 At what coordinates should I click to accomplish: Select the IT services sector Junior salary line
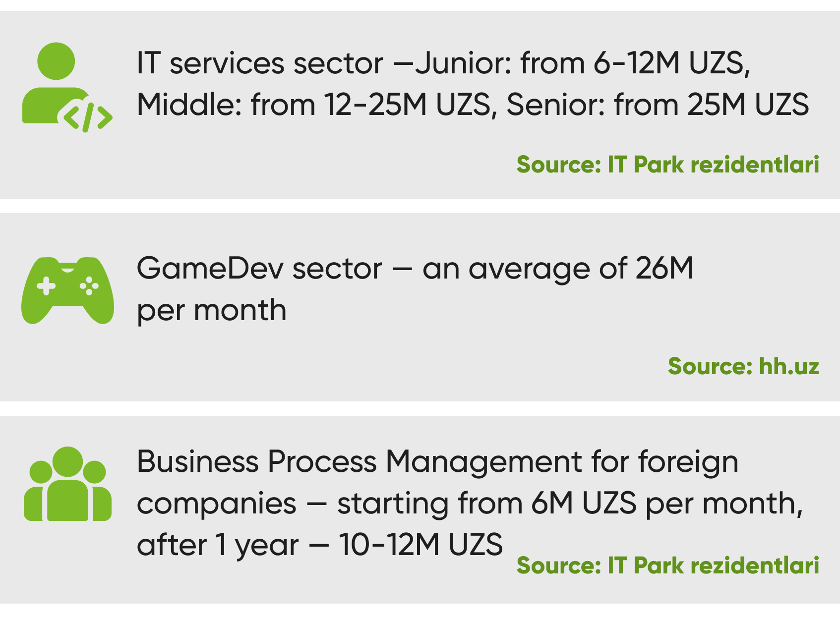point(443,63)
